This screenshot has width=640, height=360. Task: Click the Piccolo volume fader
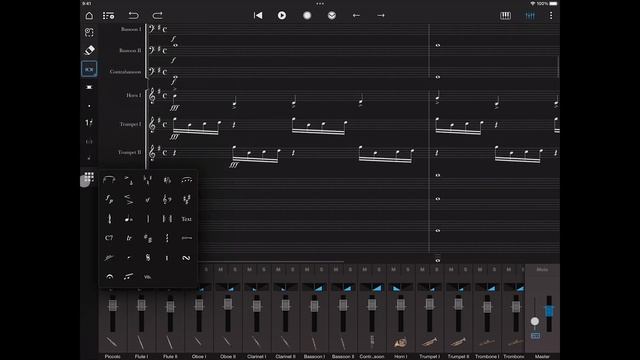point(112,305)
